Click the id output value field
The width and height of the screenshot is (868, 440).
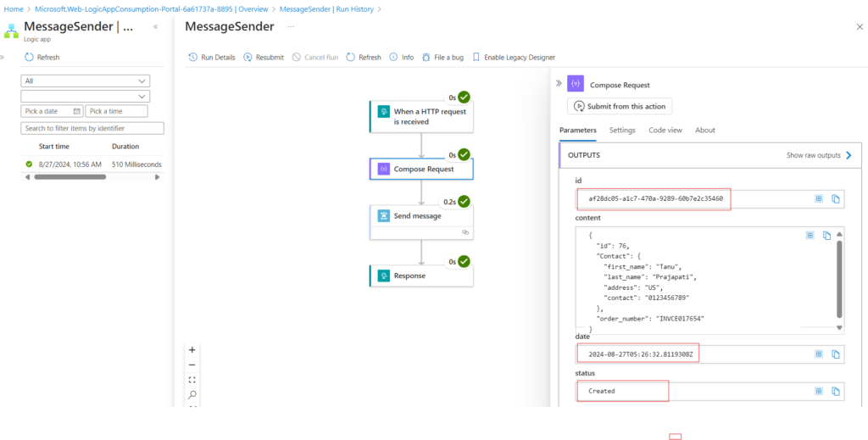click(710, 198)
